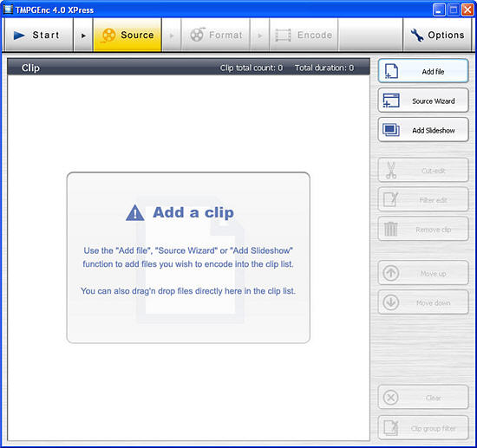Switch to the Source stage tab
This screenshot has height=448, width=477.
[127, 35]
